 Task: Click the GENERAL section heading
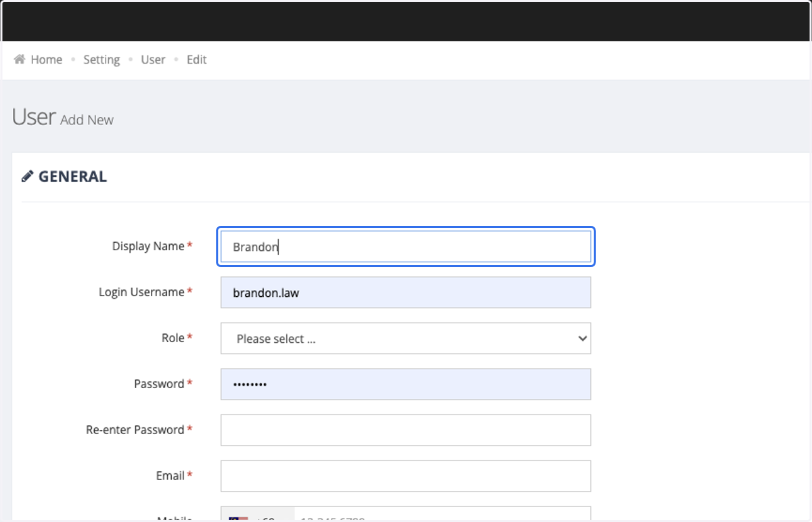pos(72,176)
